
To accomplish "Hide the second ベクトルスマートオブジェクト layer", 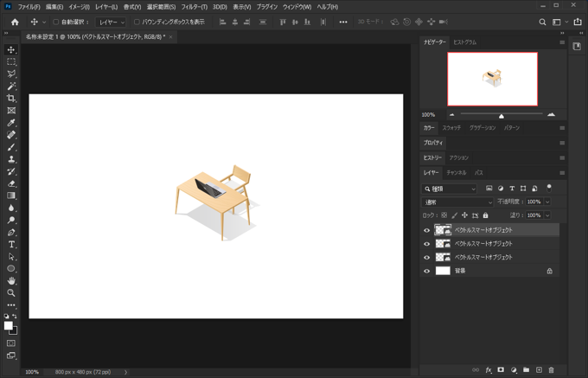I will coord(426,244).
